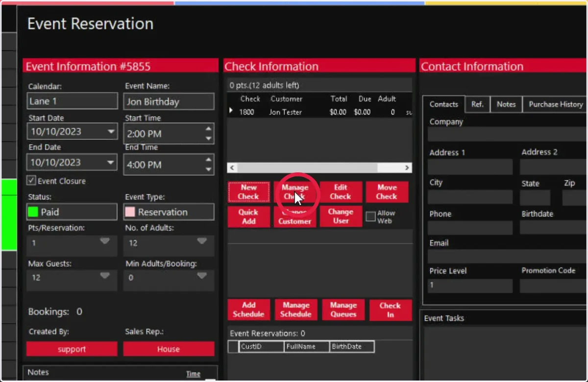Image resolution: width=588 pixels, height=382 pixels.
Task: Click the BirthDate column header
Action: click(x=352, y=347)
